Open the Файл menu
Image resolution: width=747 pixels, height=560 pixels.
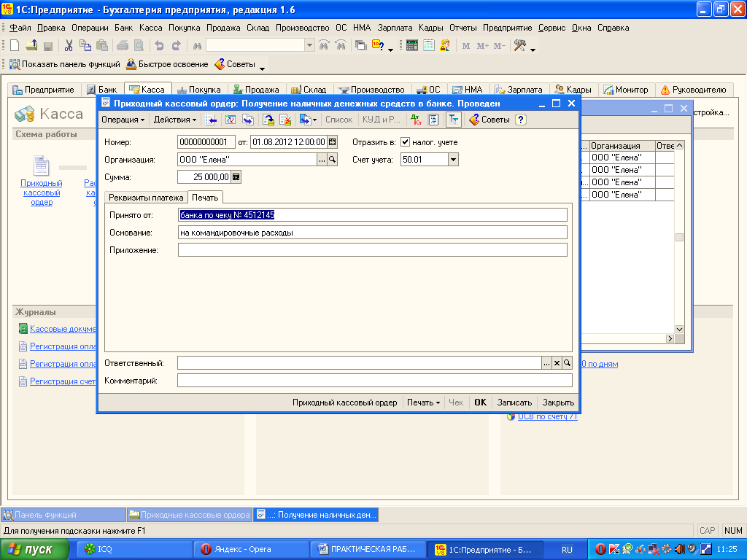coord(20,28)
